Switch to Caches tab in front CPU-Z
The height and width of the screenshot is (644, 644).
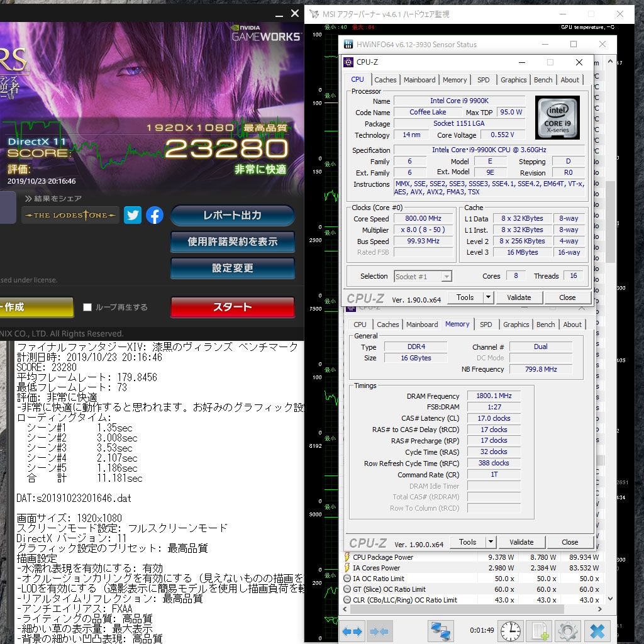(386, 80)
